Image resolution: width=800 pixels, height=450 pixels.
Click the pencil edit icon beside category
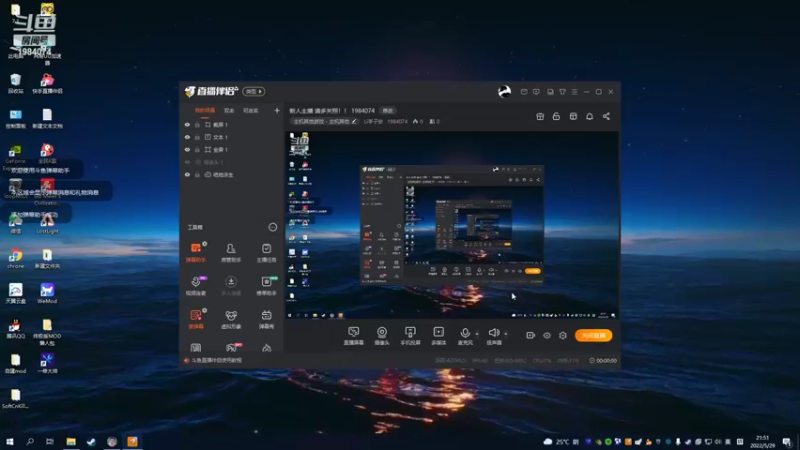click(x=354, y=121)
